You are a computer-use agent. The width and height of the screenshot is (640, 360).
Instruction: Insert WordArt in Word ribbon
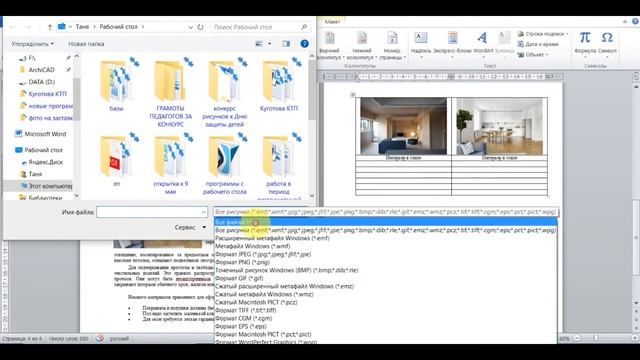(x=483, y=43)
